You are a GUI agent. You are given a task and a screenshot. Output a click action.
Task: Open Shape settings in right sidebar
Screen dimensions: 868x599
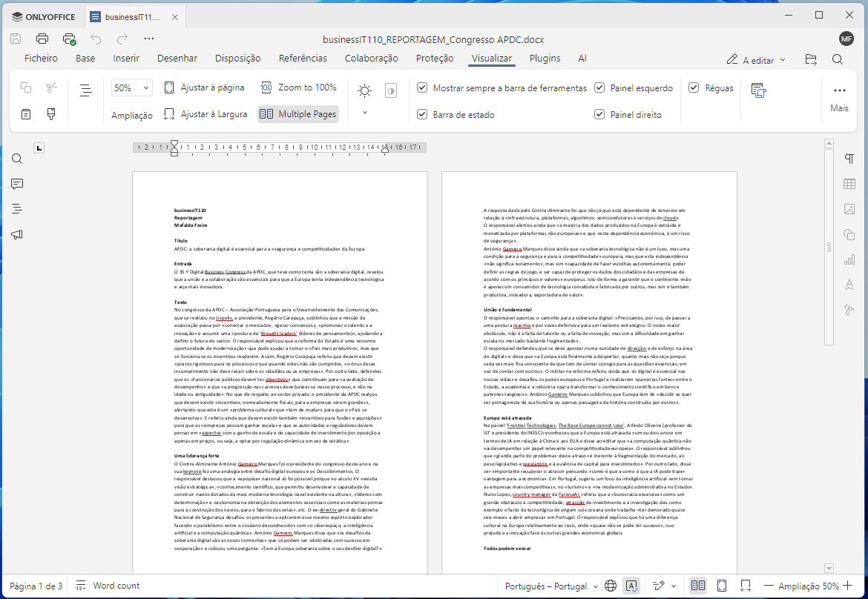pyautogui.click(x=849, y=234)
